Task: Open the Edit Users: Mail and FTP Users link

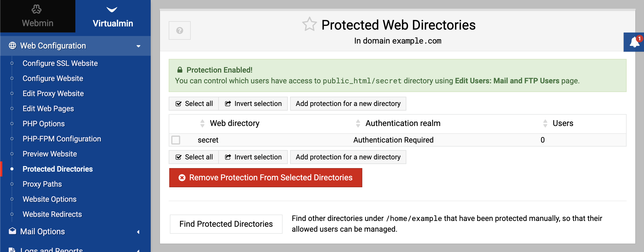Action: click(507, 81)
